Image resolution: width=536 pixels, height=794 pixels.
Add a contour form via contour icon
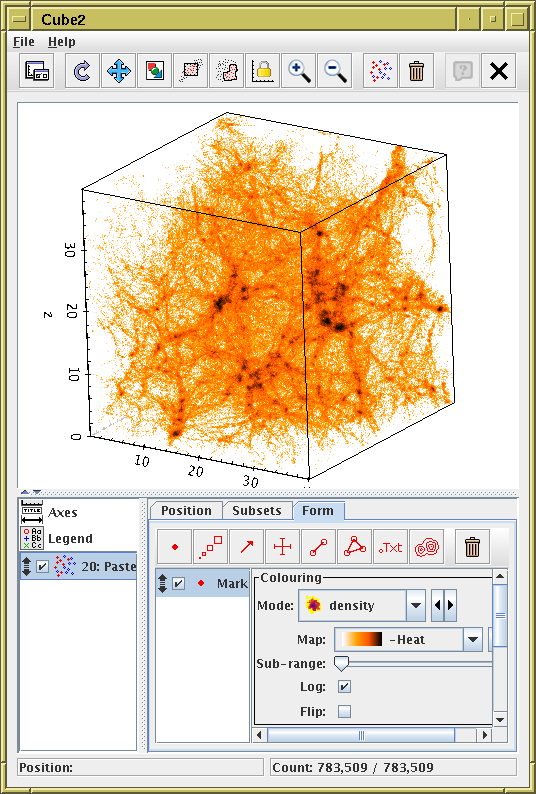(426, 547)
